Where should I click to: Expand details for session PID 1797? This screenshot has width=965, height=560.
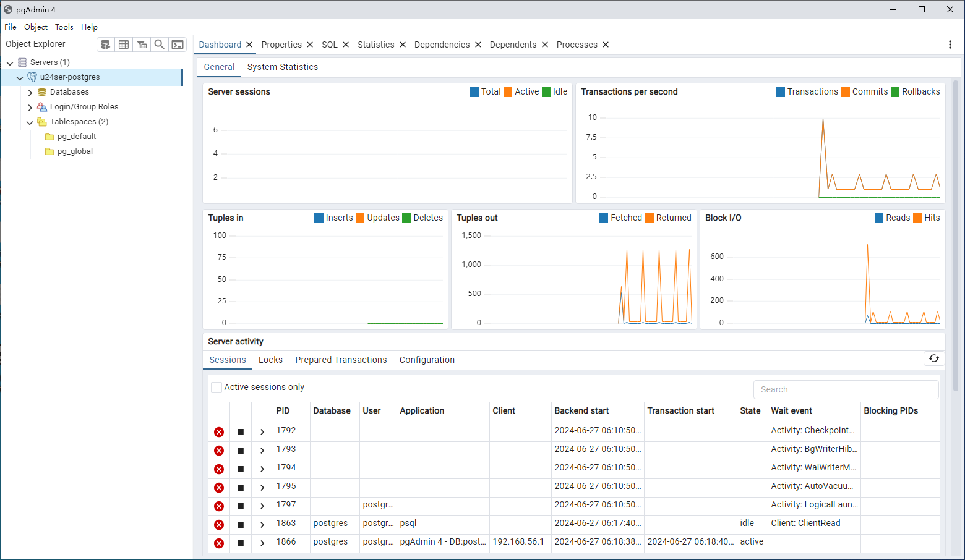[262, 506]
